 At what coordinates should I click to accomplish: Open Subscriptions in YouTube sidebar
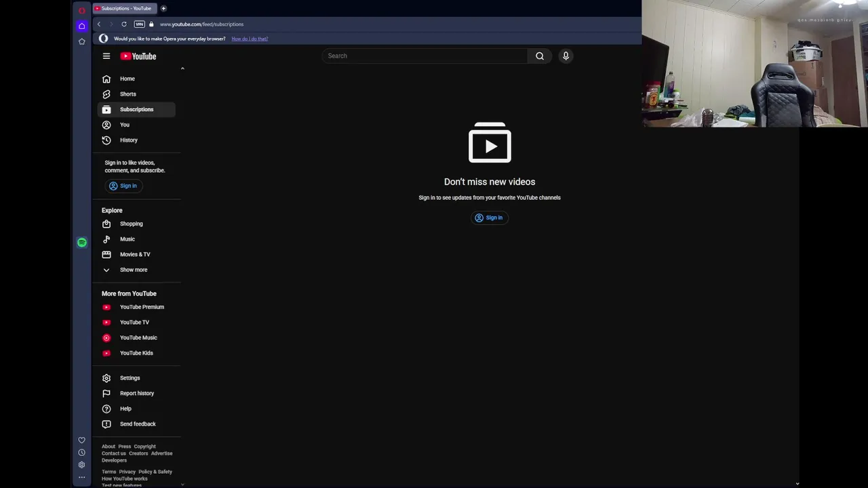coord(136,109)
